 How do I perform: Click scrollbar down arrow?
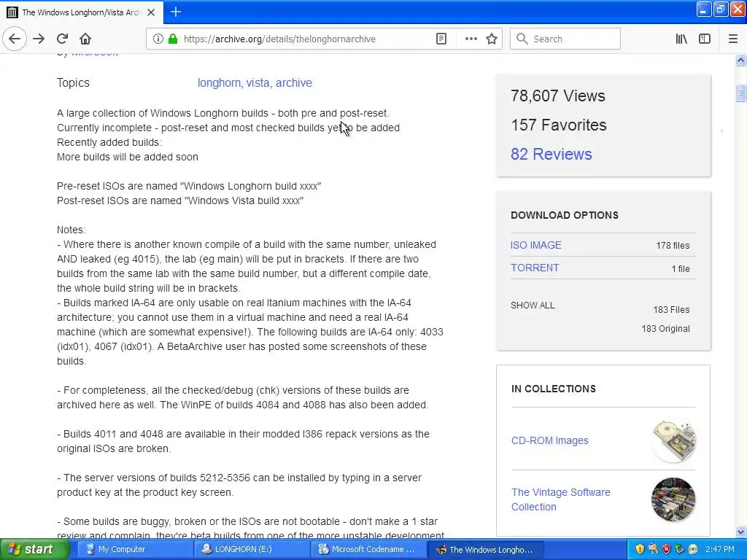(x=740, y=532)
